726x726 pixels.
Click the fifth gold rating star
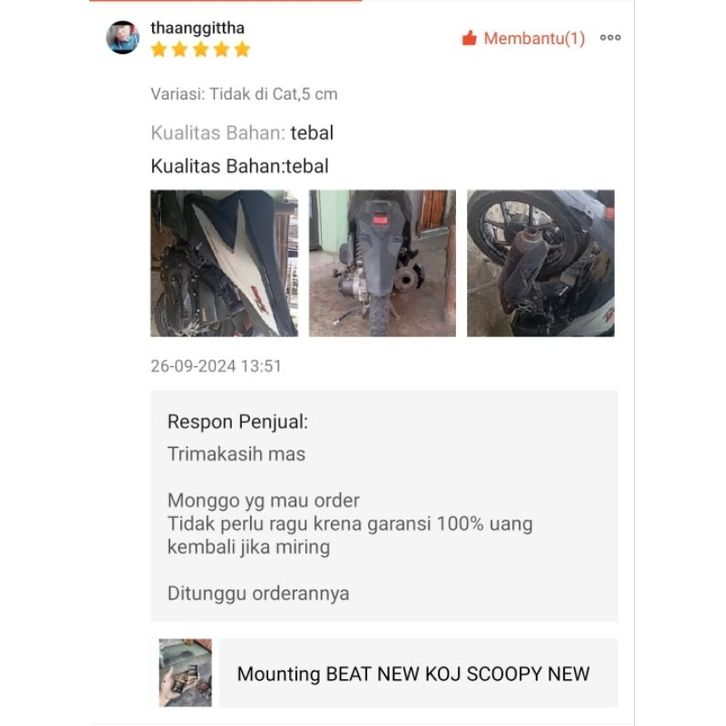(x=242, y=49)
